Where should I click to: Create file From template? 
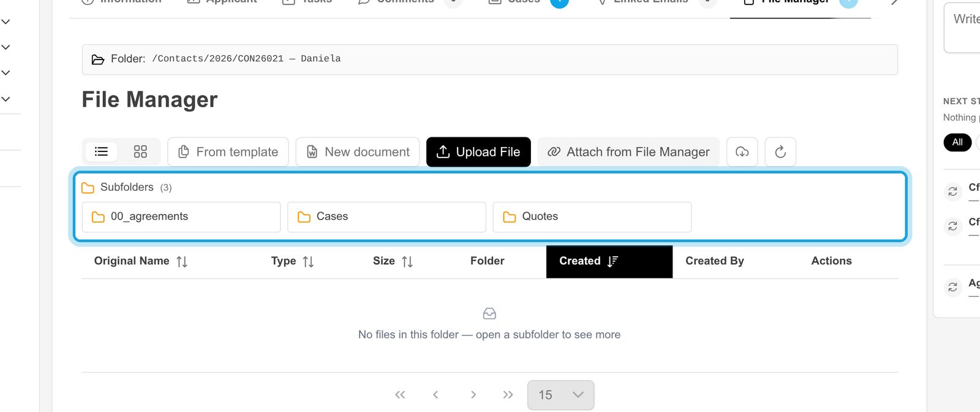[228, 152]
